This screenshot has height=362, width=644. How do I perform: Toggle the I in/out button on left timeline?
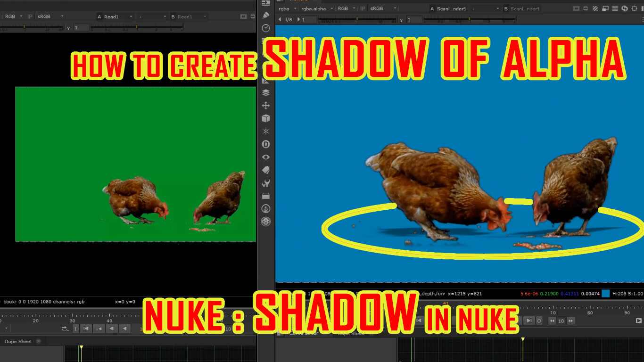pyautogui.click(x=75, y=329)
